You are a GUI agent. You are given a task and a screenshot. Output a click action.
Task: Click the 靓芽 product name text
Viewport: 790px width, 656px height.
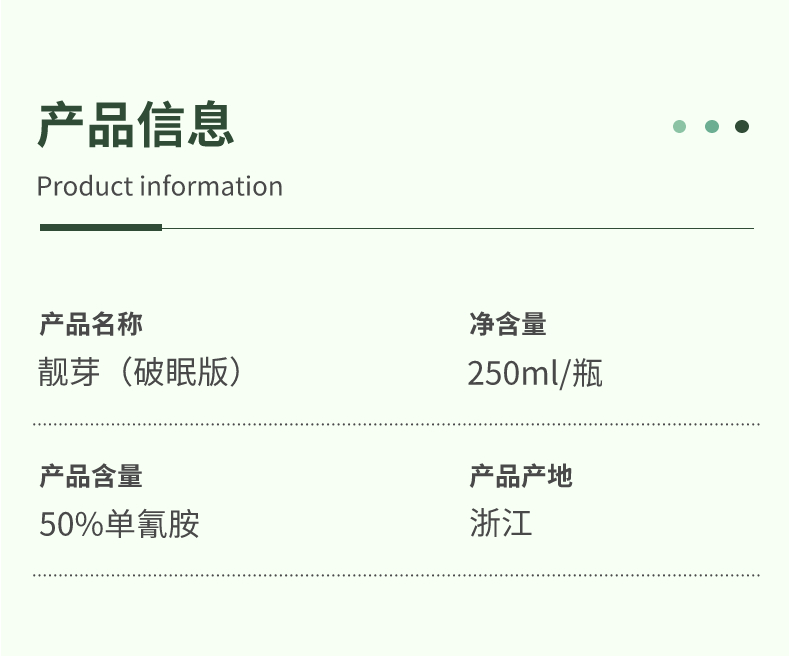tap(71, 372)
